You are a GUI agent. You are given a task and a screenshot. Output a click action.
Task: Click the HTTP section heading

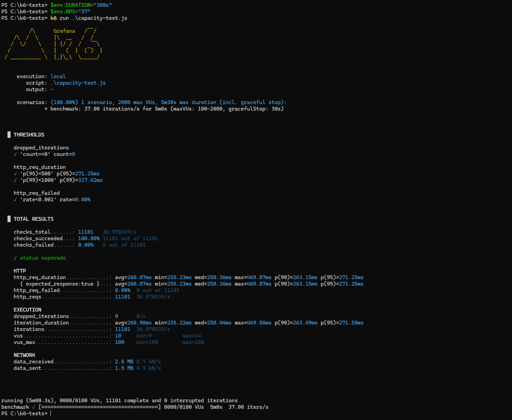(x=20, y=271)
